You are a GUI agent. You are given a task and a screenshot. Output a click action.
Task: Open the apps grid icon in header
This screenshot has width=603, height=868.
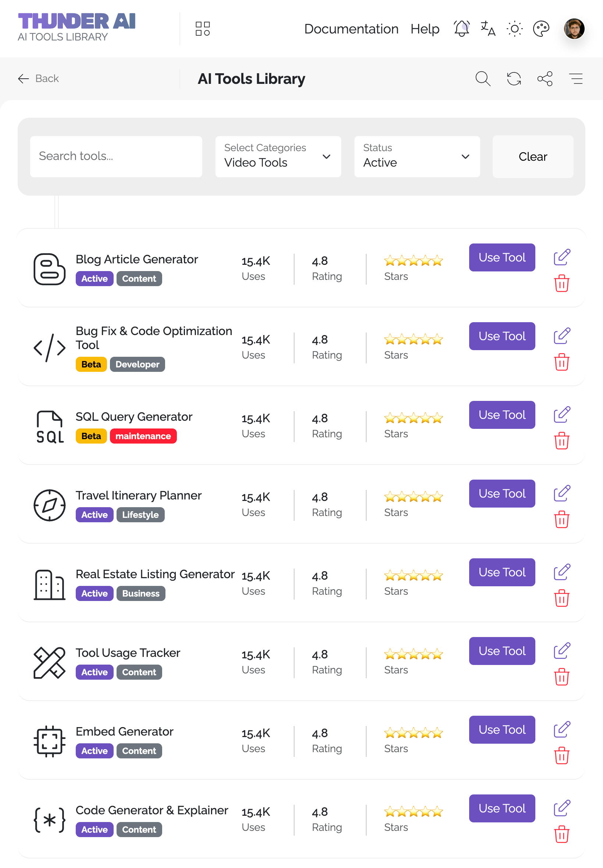(x=203, y=29)
